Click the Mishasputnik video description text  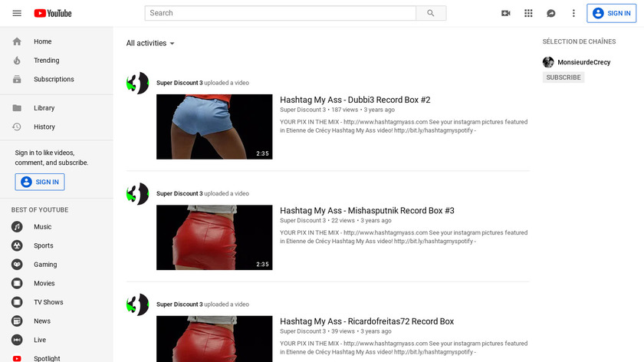[x=404, y=237]
